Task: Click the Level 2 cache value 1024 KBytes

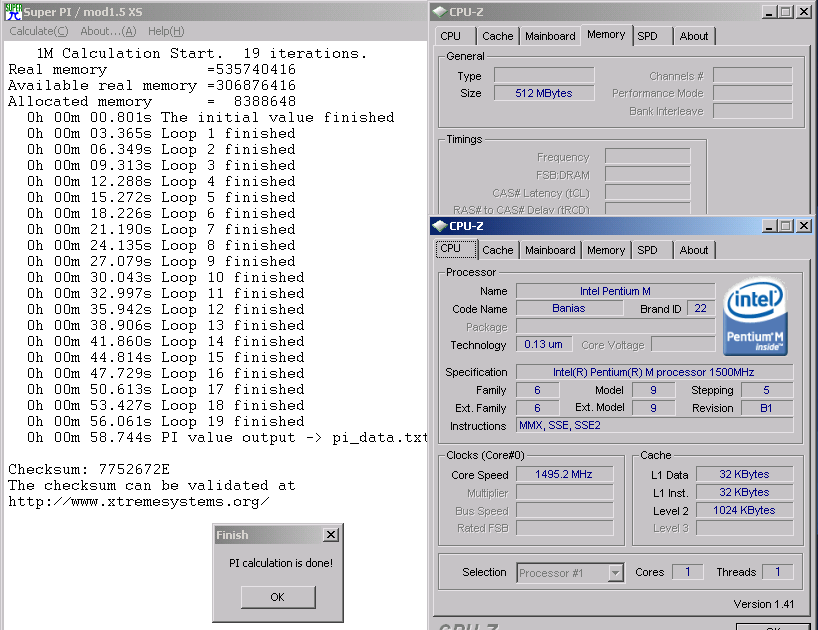Action: [744, 510]
